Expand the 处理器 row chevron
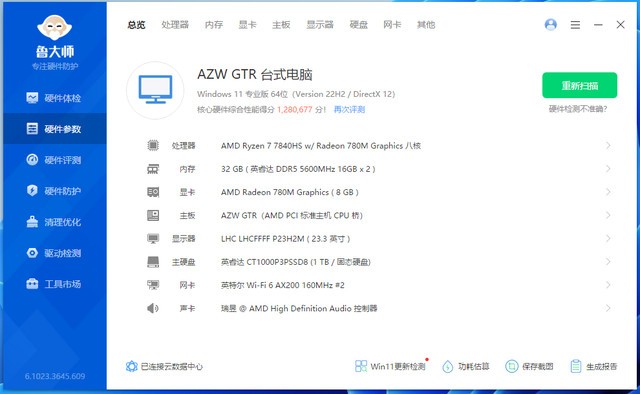Viewport: 640px width, 394px height. click(608, 145)
